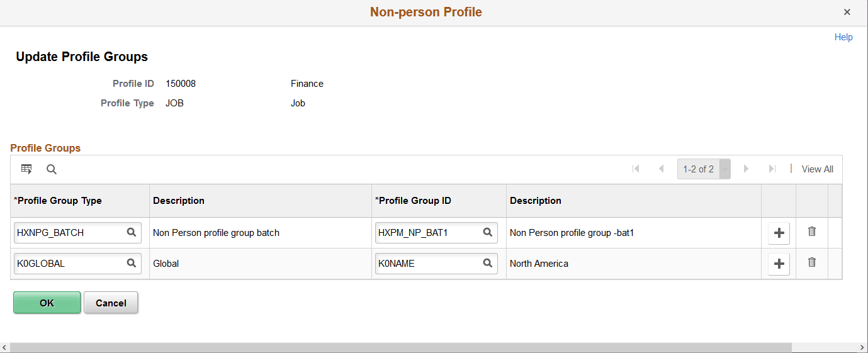868x353 pixels.
Task: Open lookup for HXPM_NP_BAT1 Profile Group ID
Action: pyautogui.click(x=488, y=232)
